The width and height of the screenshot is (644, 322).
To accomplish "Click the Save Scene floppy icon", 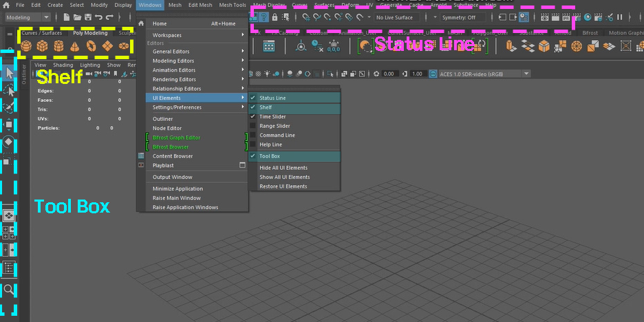I will (x=88, y=17).
